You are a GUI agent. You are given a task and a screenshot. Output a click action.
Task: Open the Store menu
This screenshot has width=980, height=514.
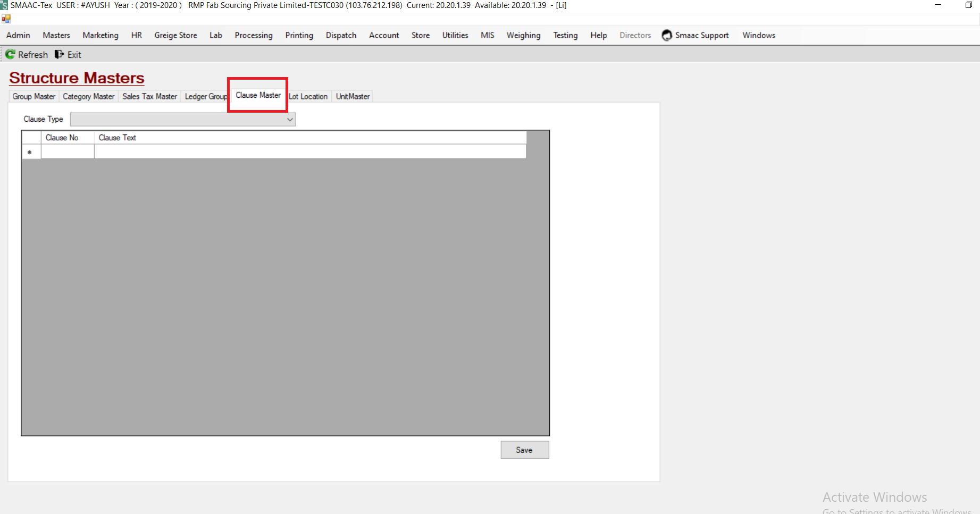tap(421, 35)
